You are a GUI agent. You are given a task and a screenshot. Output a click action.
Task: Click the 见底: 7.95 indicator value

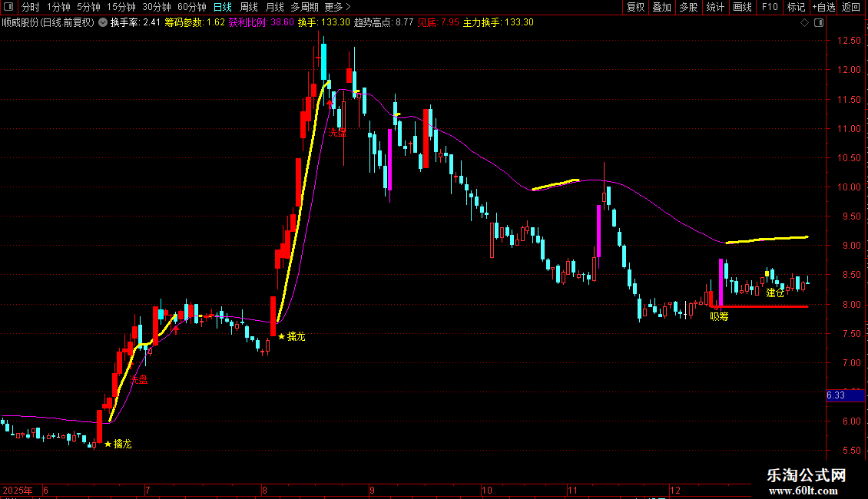pos(438,23)
